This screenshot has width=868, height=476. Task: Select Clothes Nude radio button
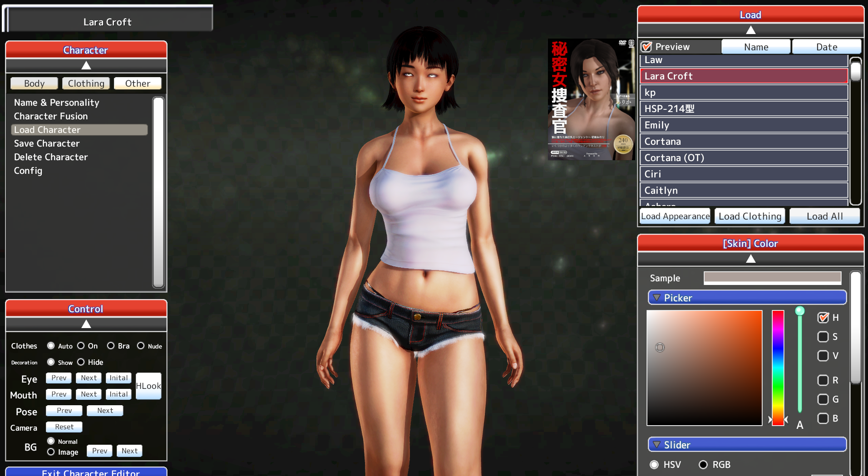pos(141,346)
